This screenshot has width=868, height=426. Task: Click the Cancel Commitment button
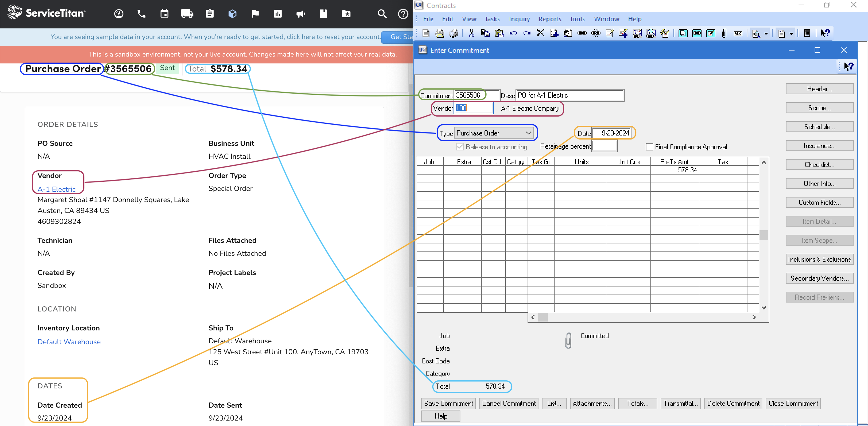coord(509,404)
